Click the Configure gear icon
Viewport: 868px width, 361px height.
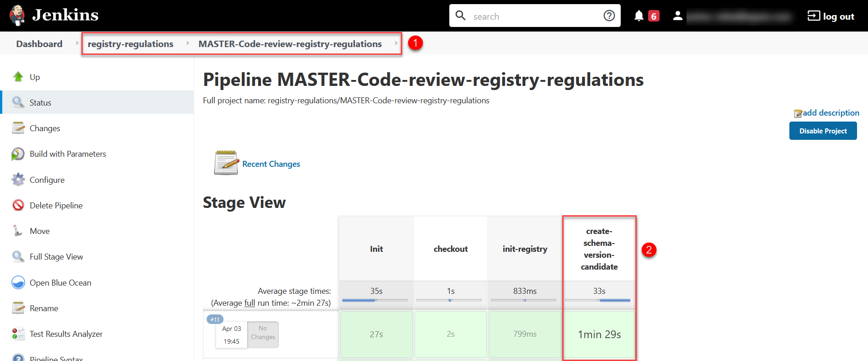coord(18,180)
